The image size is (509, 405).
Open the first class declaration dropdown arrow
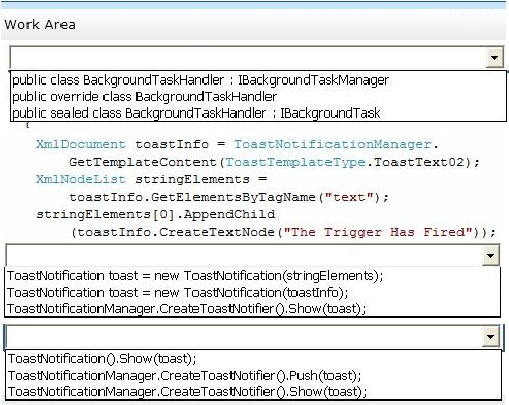(494, 58)
